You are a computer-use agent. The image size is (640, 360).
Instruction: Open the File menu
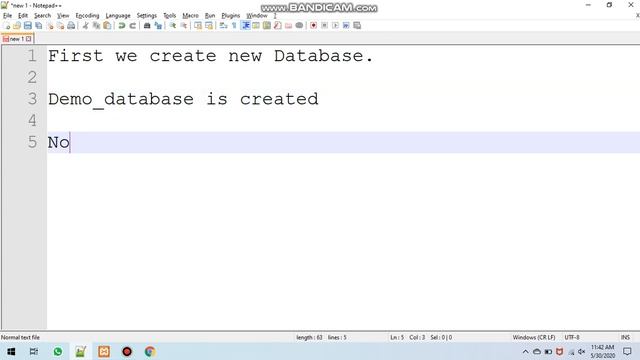click(7, 16)
